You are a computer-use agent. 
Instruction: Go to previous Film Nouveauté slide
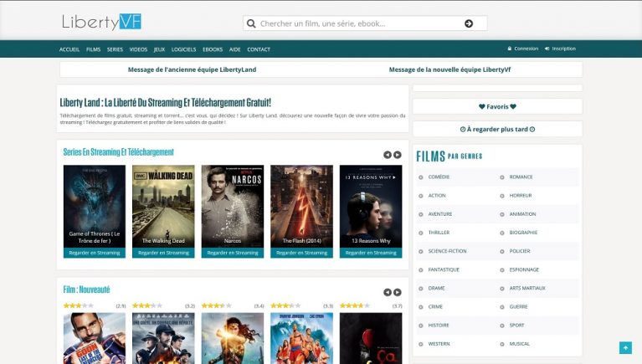(x=388, y=292)
